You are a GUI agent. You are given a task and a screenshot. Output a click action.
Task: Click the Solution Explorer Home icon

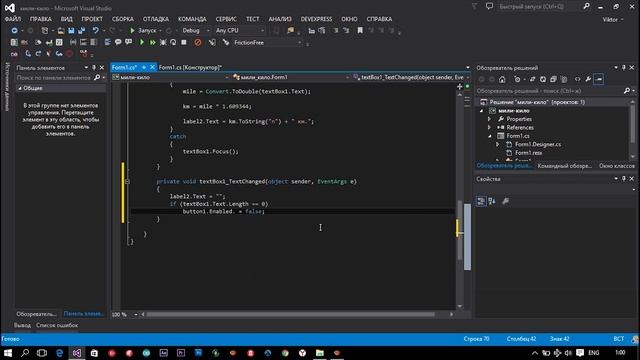click(x=502, y=79)
